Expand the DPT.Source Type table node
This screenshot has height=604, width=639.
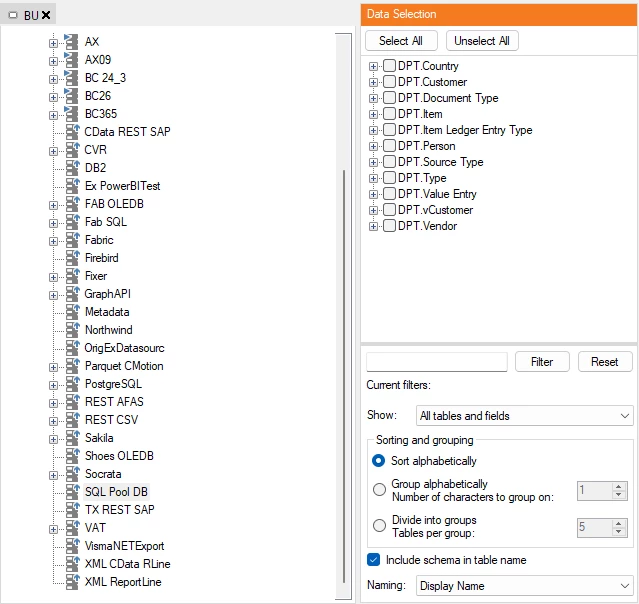pyautogui.click(x=373, y=162)
